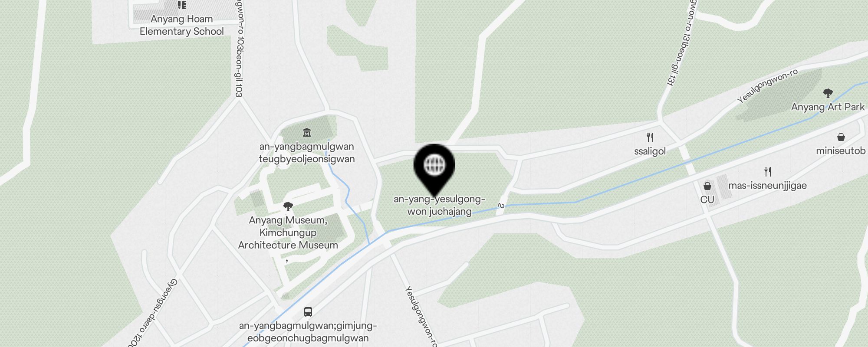Open the an-yang-yesulgong-won juchajang label
The image size is (868, 347).
tap(439, 205)
